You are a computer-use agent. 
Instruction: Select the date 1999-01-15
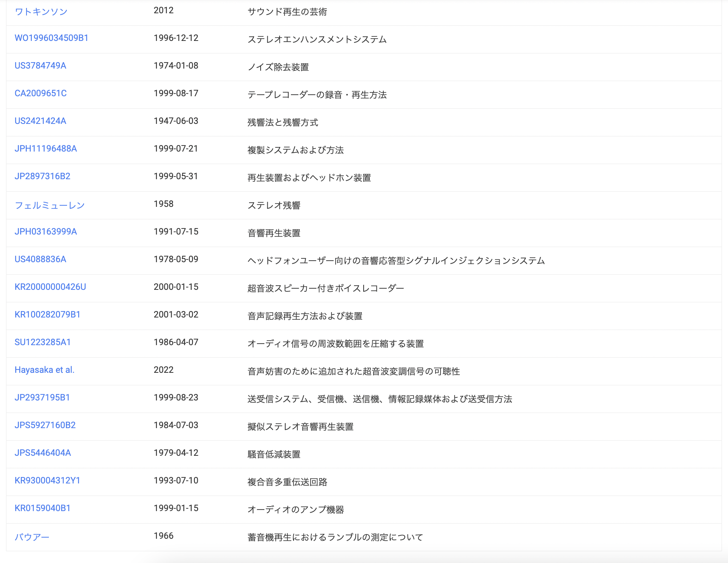tap(176, 508)
